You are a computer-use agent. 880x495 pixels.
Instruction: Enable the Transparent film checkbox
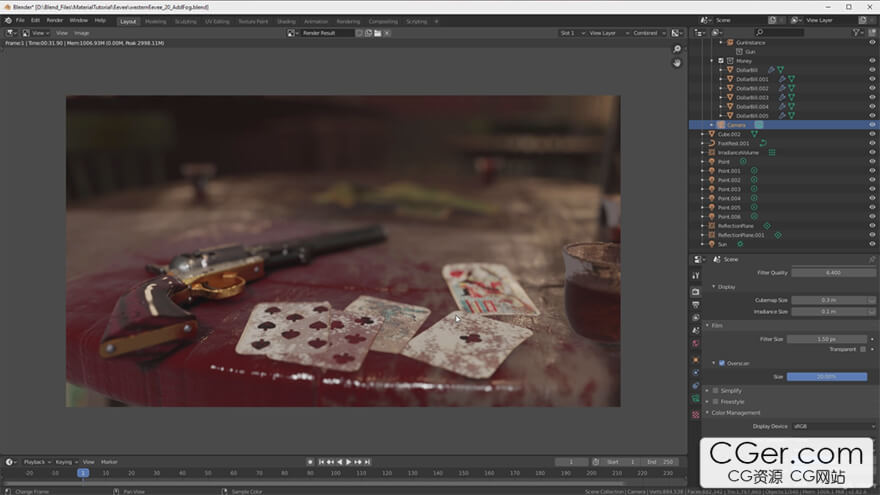[863, 349]
